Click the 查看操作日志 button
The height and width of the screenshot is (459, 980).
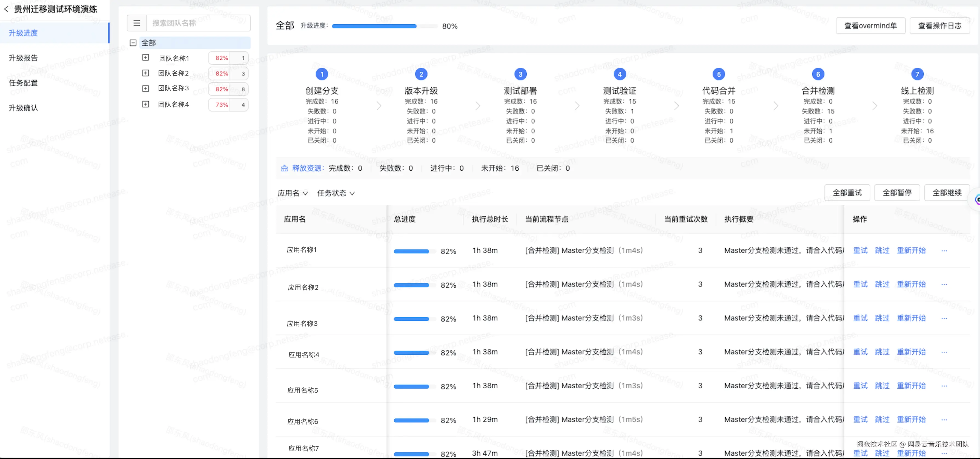[x=940, y=25]
